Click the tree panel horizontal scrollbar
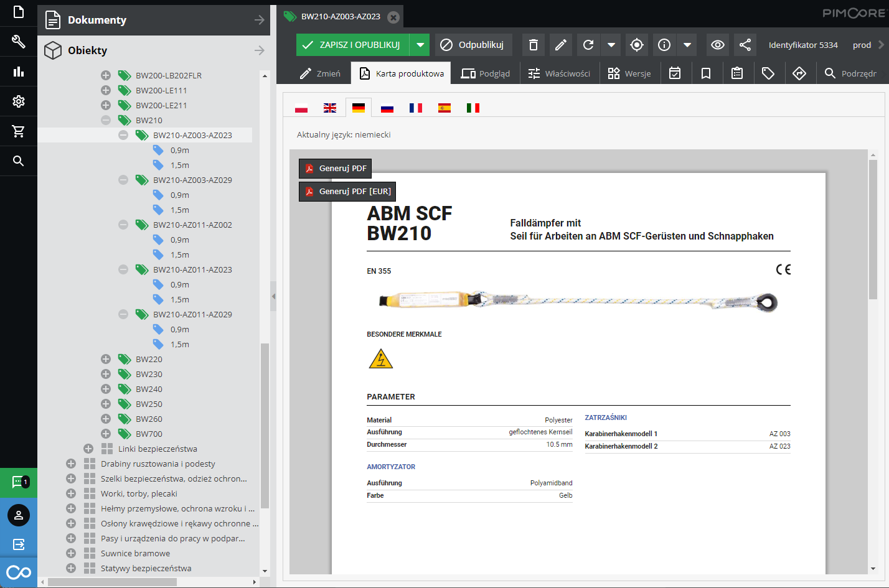The width and height of the screenshot is (889, 588). (x=112, y=582)
